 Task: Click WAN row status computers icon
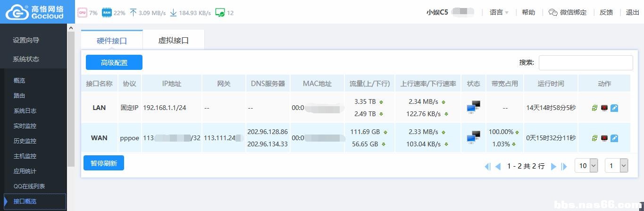[x=473, y=138]
